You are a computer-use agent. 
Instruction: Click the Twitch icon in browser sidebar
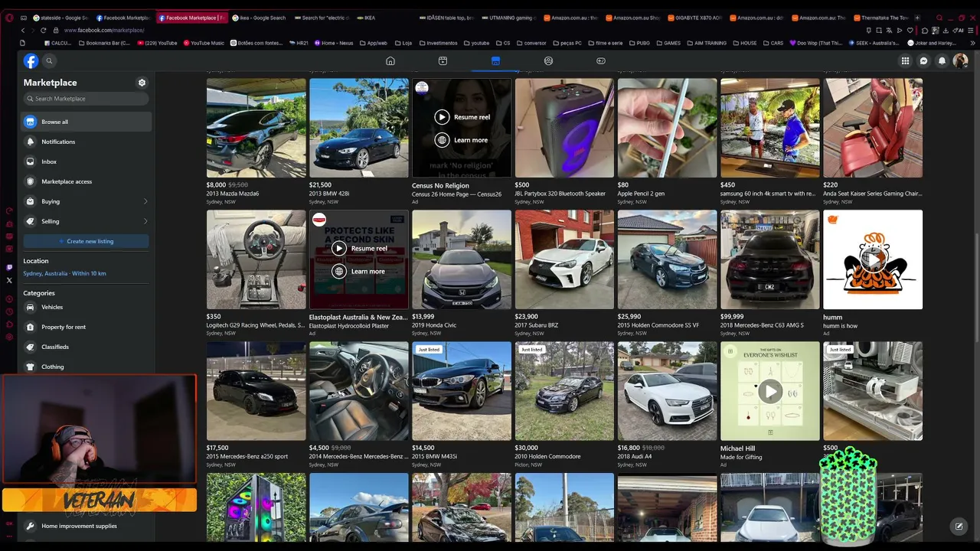click(9, 267)
